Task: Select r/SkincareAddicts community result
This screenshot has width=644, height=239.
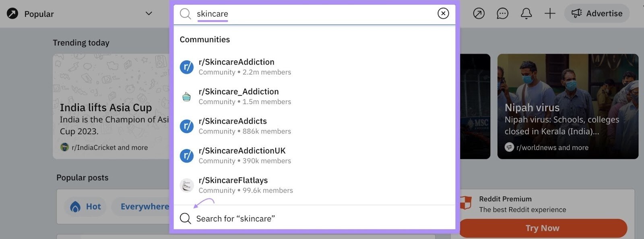Action: pyautogui.click(x=314, y=126)
